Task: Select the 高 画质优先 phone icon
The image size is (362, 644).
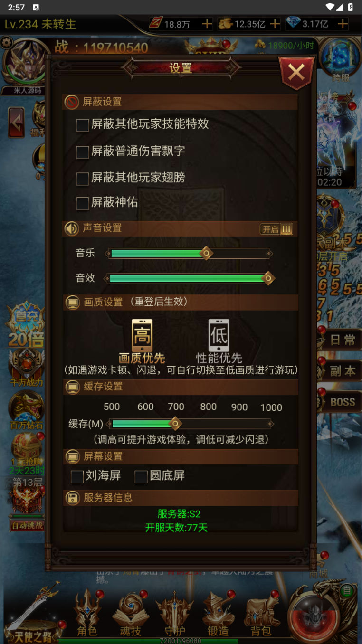Action: tap(142, 335)
